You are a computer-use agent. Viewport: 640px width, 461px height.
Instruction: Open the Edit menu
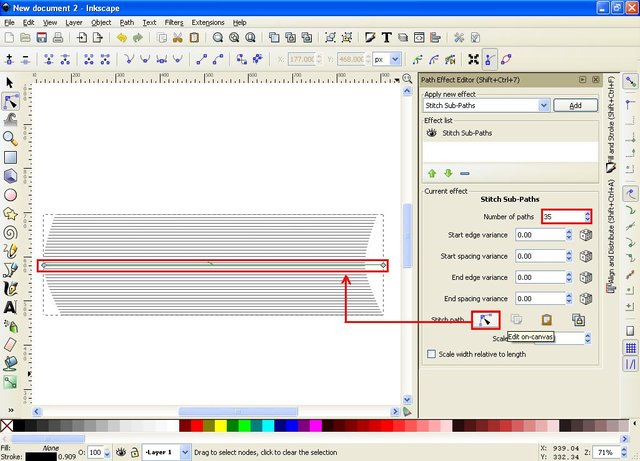28,22
